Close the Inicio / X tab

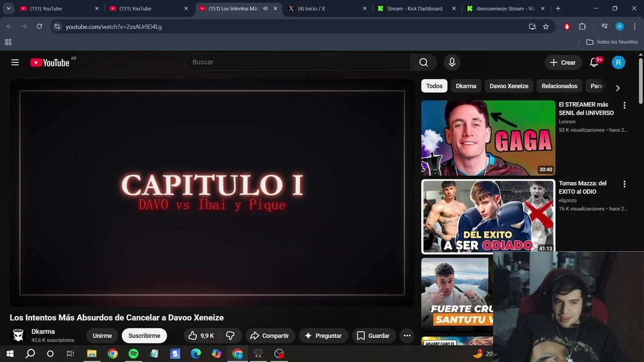click(365, 9)
